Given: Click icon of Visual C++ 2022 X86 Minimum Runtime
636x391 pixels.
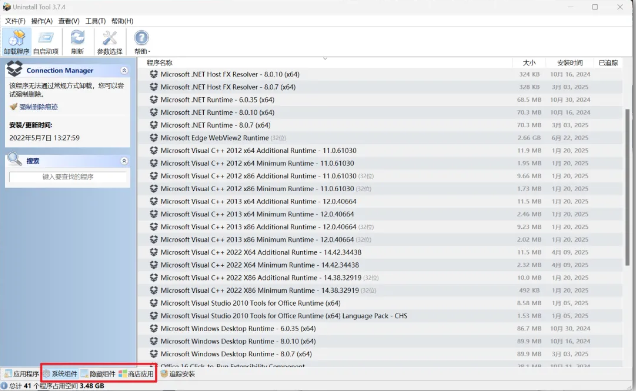Looking at the screenshot, I should 154,290.
